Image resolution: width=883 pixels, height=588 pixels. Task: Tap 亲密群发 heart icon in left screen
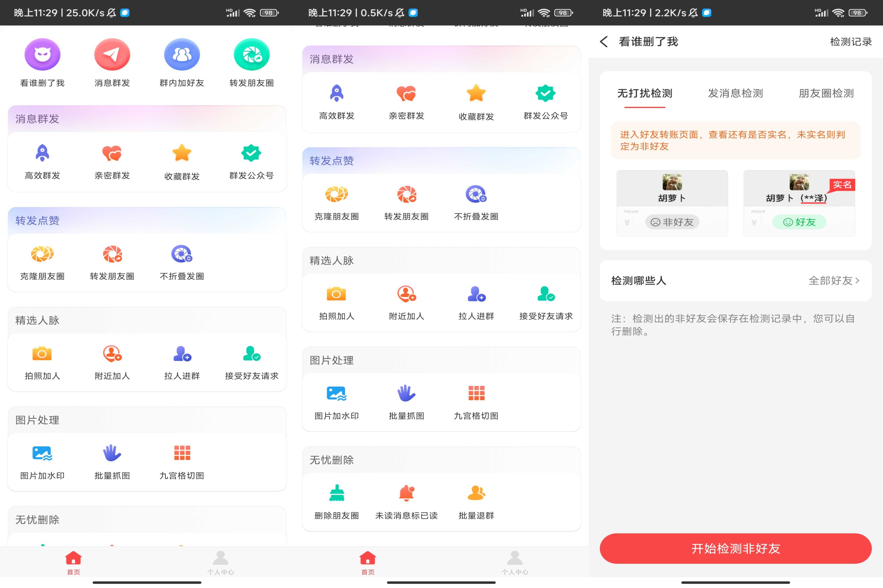pyautogui.click(x=112, y=153)
